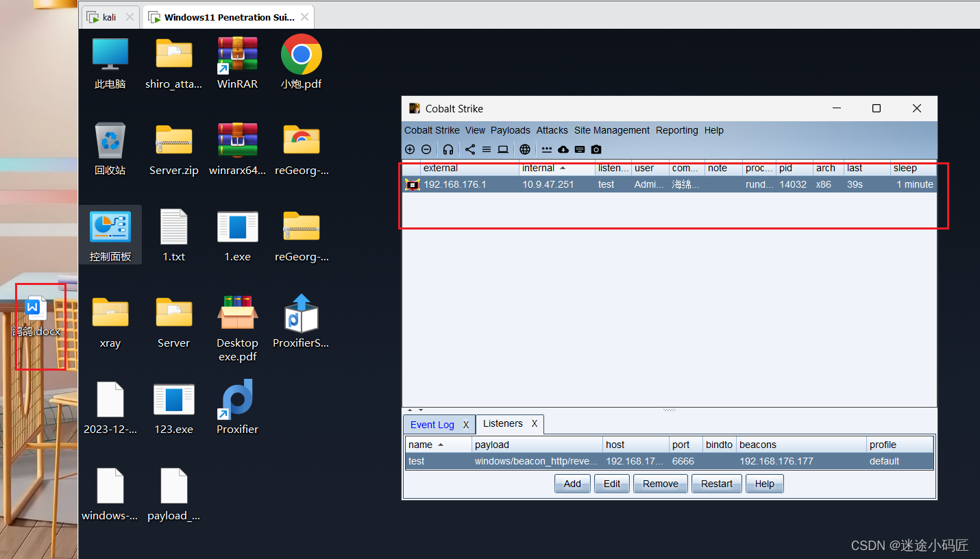The image size is (980, 559).
Task: Click the Edit listener button
Action: point(612,484)
